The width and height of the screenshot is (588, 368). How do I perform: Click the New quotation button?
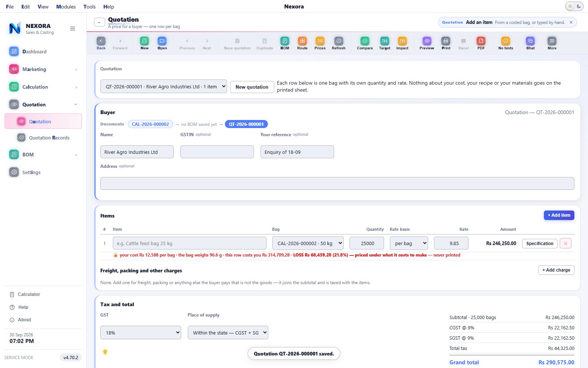tap(252, 87)
